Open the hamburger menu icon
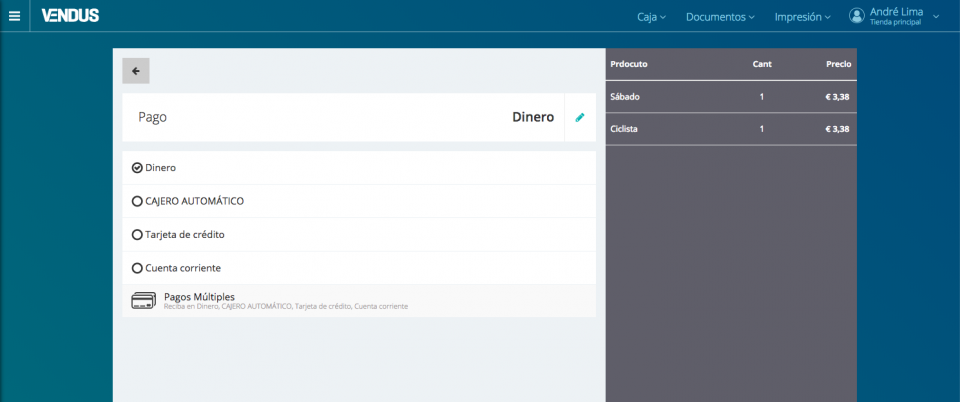Image resolution: width=960 pixels, height=402 pixels. (14, 16)
